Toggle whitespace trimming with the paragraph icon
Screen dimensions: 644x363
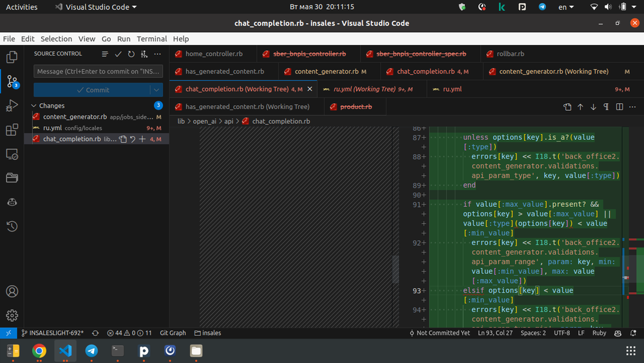pos(606,107)
